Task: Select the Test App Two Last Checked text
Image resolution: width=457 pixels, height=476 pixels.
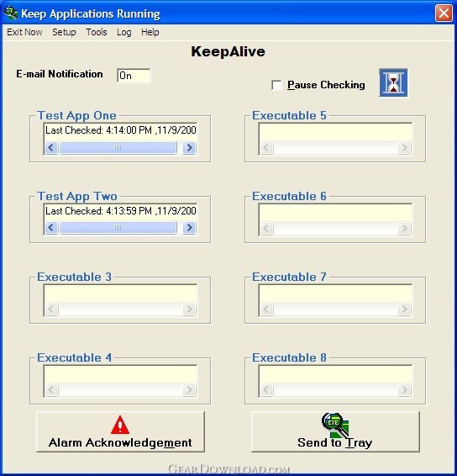Action: pos(121,211)
